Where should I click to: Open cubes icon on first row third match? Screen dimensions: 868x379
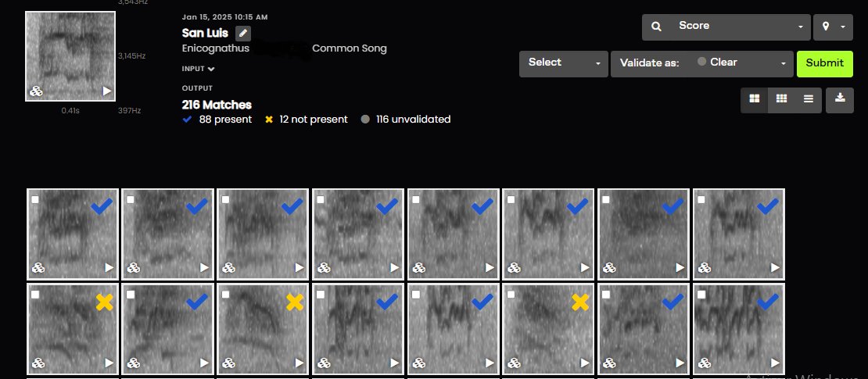[x=228, y=268]
